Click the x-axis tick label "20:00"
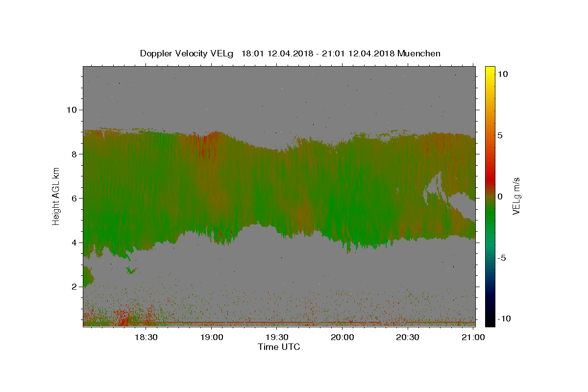This screenshot has height=392, width=588. (343, 337)
